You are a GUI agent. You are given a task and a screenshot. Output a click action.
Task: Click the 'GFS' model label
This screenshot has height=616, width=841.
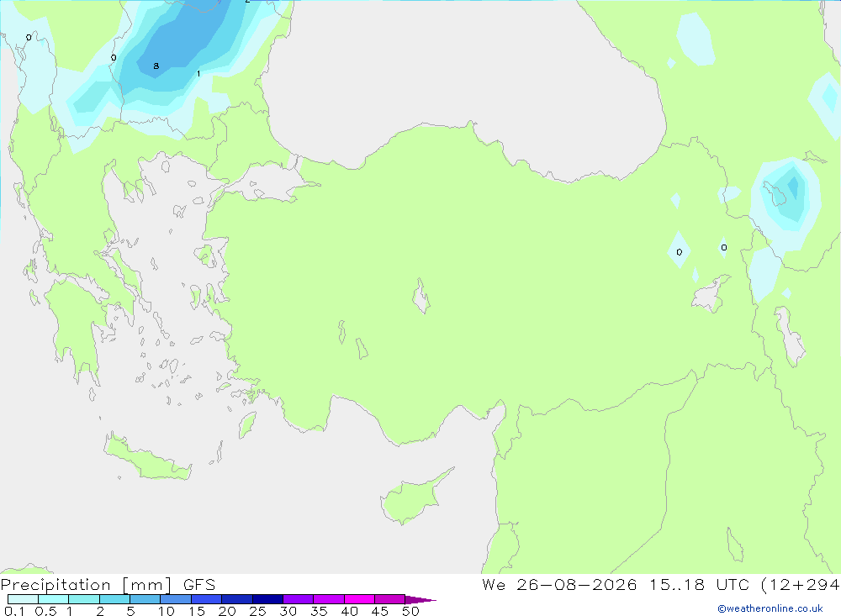[x=199, y=585]
